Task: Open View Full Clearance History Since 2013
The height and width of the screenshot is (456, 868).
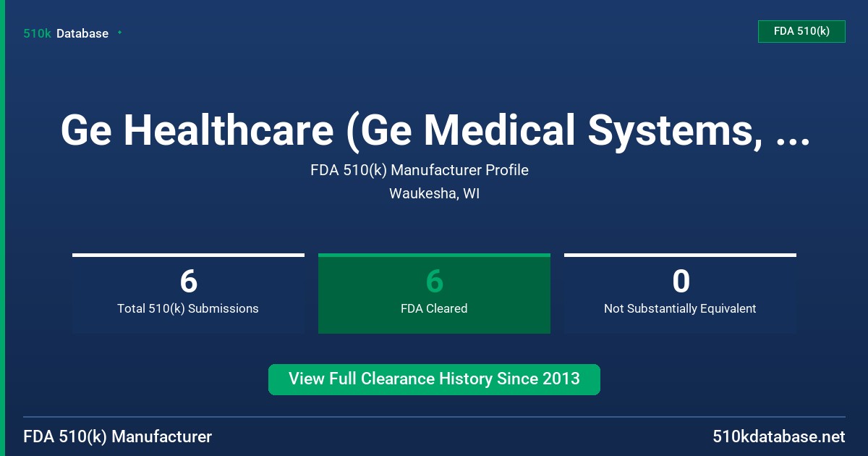Action: coord(434,379)
